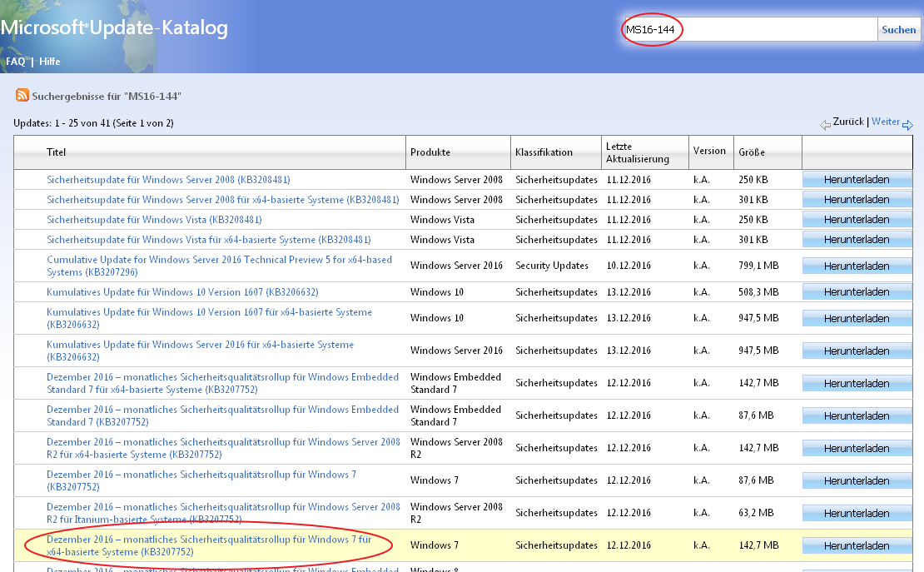
Task: Open Kumulatives Update Windows 10 Version 1607 x64-basierte Systeme link
Action: (209, 318)
